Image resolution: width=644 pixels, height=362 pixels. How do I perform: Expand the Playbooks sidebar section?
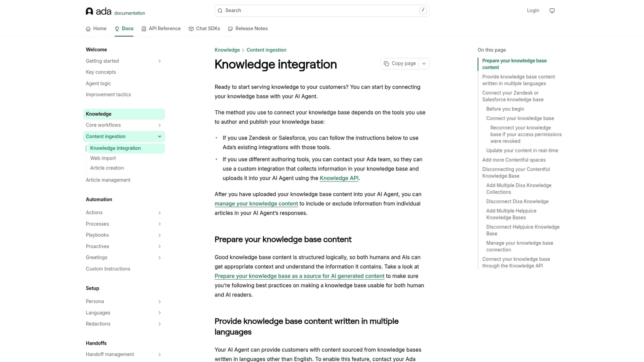coord(159,235)
